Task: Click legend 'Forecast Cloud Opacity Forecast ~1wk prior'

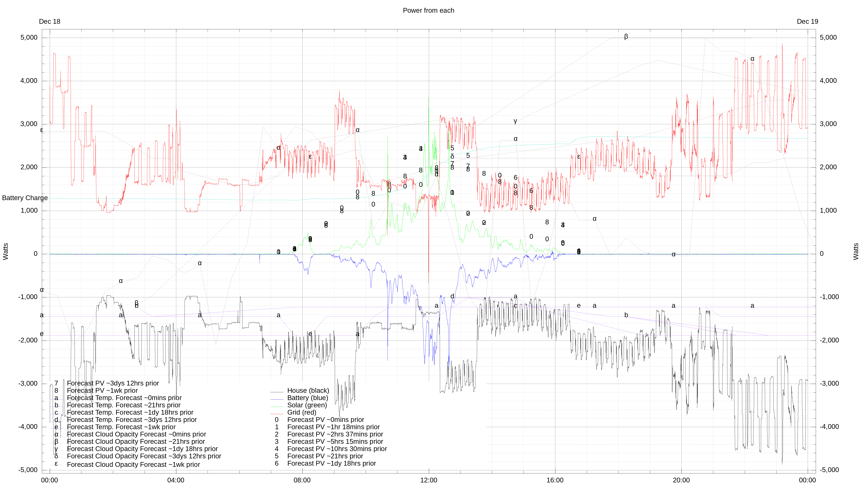Action: pos(133,465)
